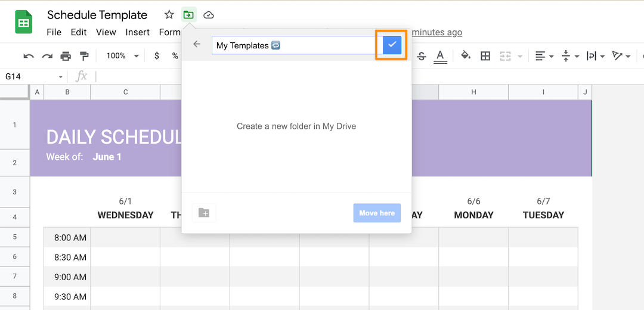Click the redo arrow icon

pyautogui.click(x=47, y=56)
